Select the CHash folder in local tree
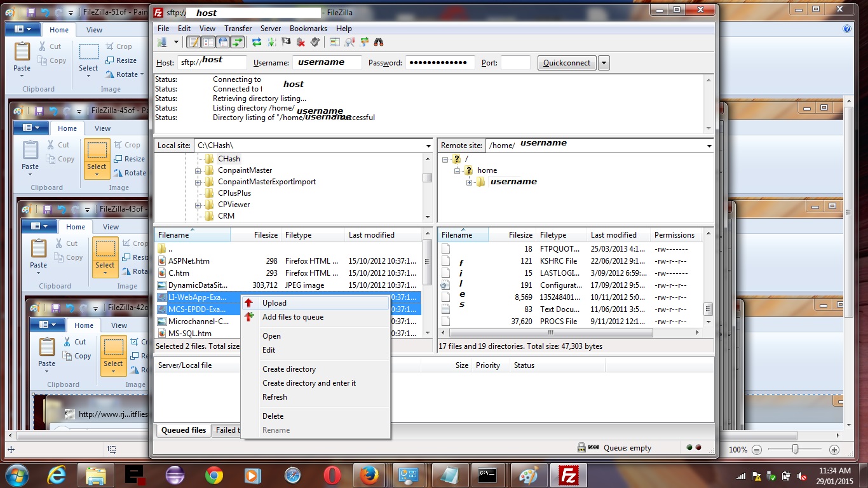 [x=229, y=159]
